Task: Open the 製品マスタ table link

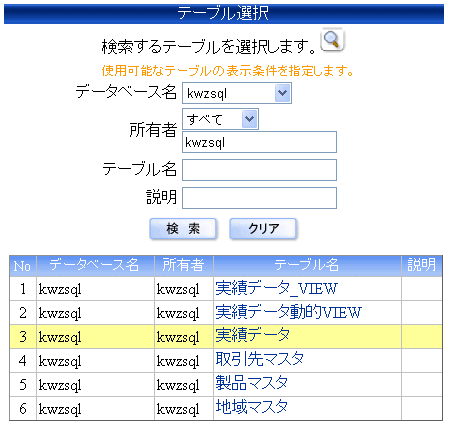Action: coord(251,383)
